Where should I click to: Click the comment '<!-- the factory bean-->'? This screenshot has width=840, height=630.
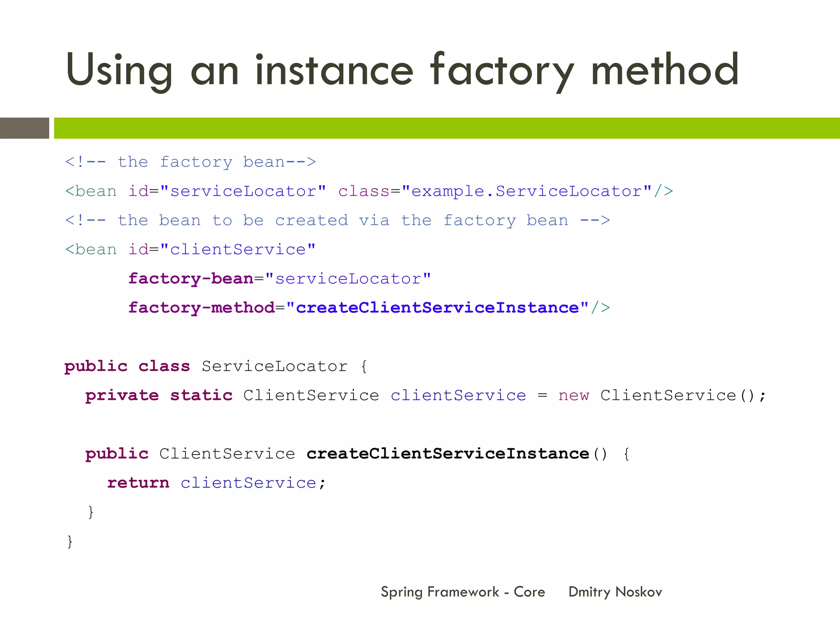191,162
